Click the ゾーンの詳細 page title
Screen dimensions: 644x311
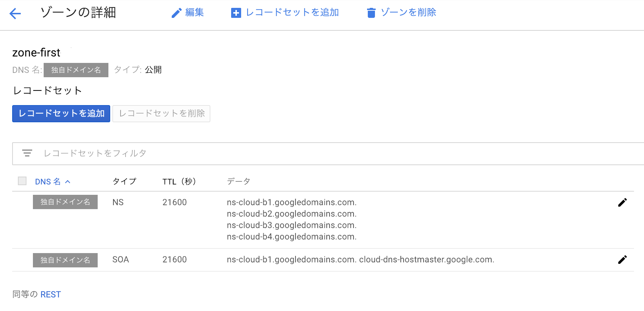click(78, 13)
